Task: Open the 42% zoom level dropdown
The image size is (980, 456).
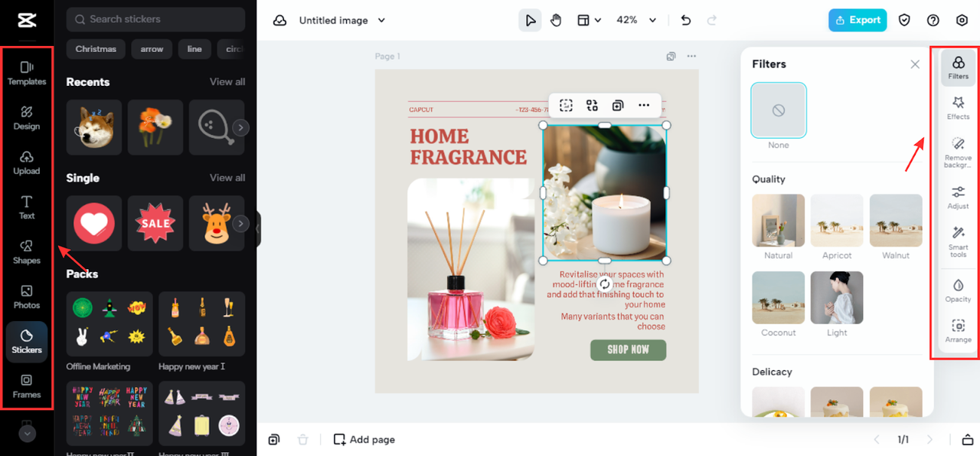Action: pos(637,20)
